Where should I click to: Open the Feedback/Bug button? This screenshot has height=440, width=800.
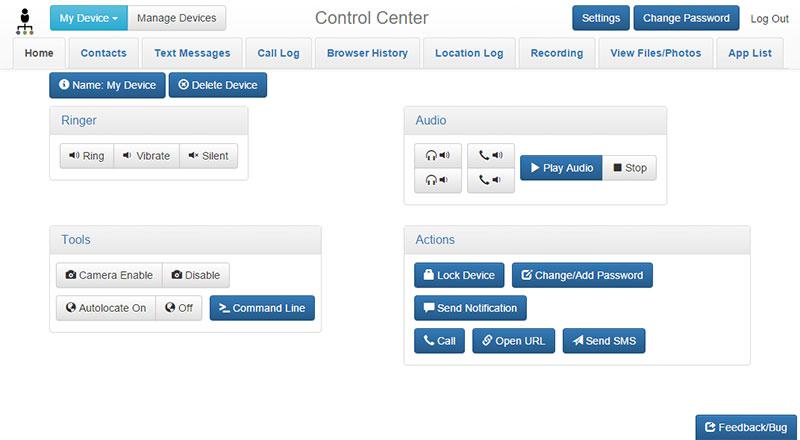[746, 427]
